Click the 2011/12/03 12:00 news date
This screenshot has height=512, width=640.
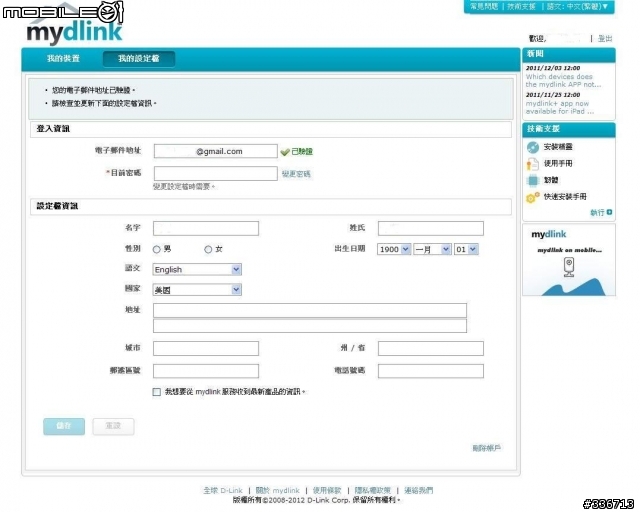pos(553,68)
